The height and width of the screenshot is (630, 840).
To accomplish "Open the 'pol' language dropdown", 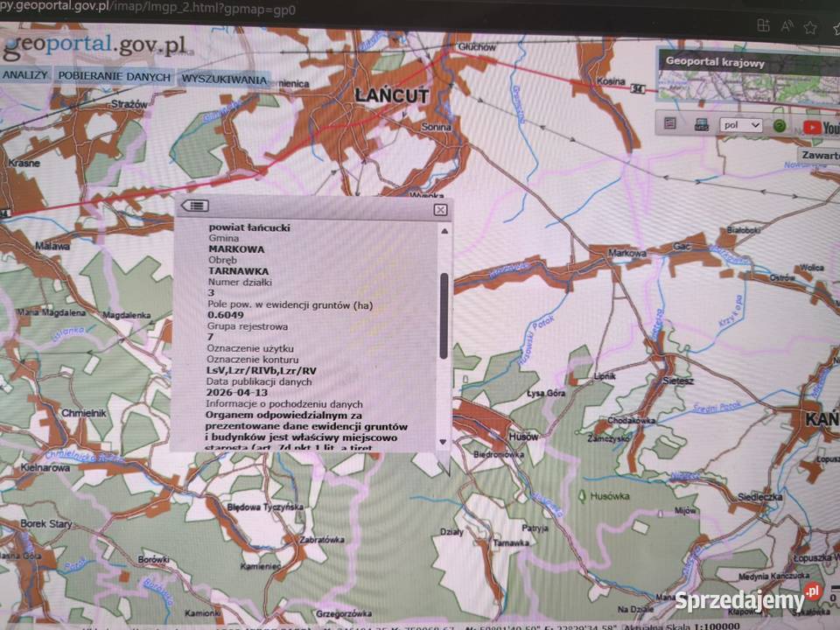I will [740, 125].
